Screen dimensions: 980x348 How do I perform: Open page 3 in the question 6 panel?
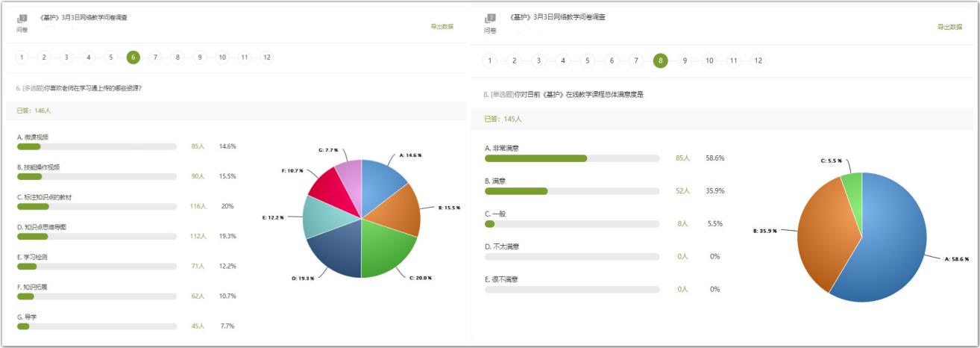pyautogui.click(x=66, y=57)
